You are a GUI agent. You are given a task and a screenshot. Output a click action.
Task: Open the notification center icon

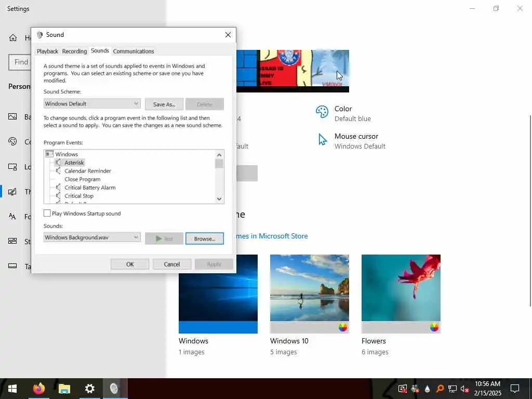[x=515, y=389]
